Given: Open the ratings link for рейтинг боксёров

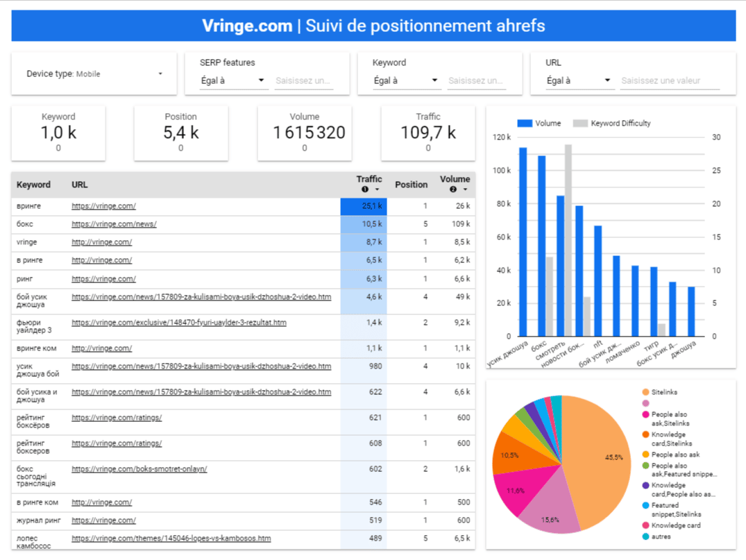Looking at the screenshot, I should tap(117, 418).
